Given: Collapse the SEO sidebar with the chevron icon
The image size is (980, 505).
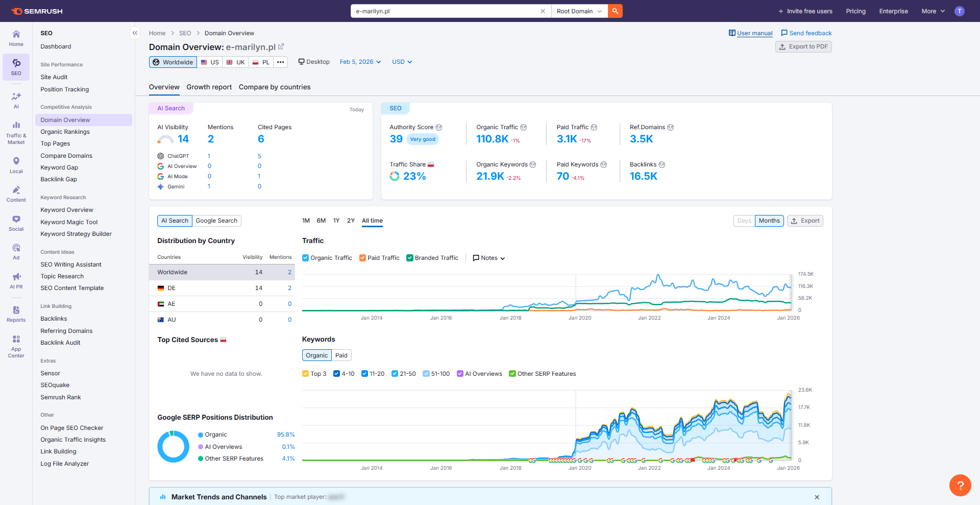Looking at the screenshot, I should click(135, 33).
